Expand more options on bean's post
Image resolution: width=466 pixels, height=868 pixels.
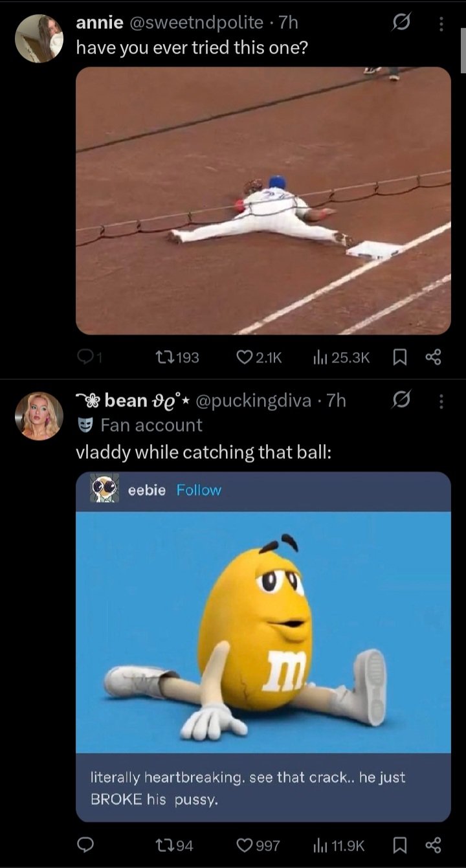click(441, 401)
